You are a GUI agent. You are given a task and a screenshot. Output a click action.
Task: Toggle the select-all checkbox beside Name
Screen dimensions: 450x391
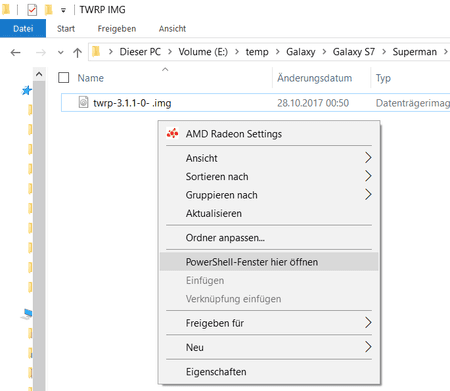click(x=63, y=78)
